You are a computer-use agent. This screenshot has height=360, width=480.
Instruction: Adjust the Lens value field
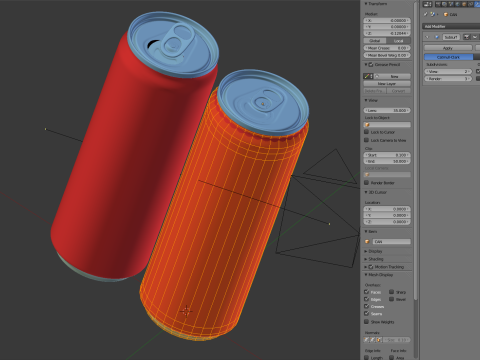click(387, 110)
